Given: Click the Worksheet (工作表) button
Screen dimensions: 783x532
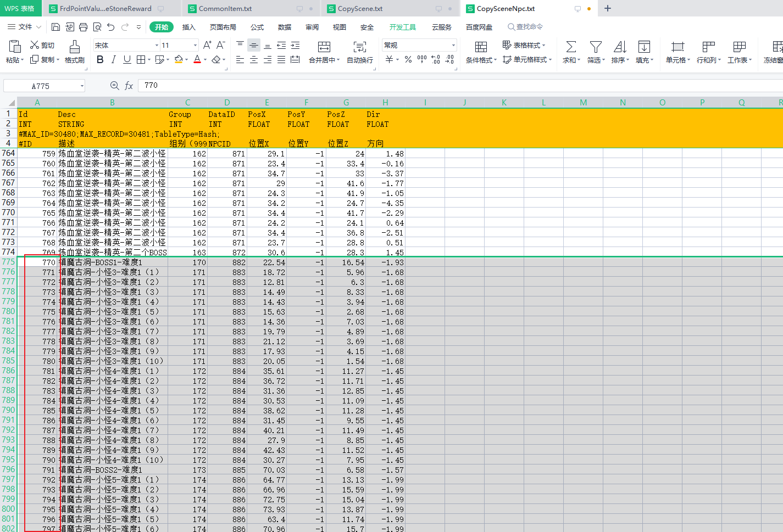Looking at the screenshot, I should point(740,52).
